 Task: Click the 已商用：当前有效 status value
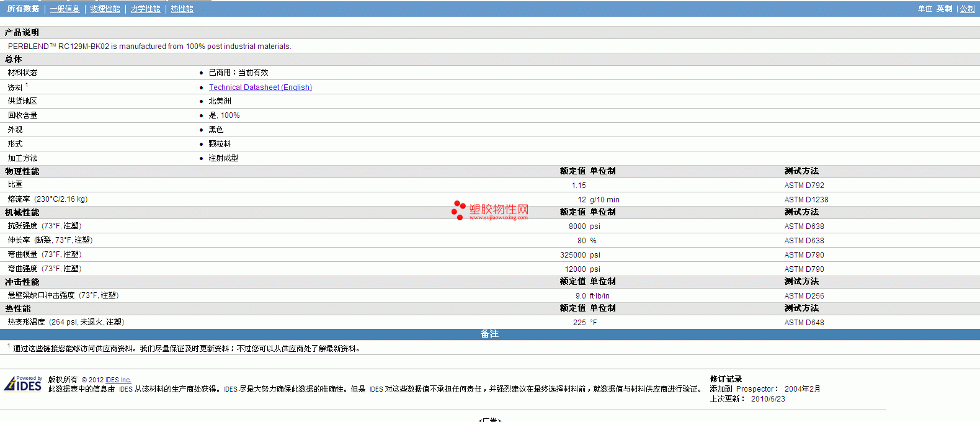(239, 73)
